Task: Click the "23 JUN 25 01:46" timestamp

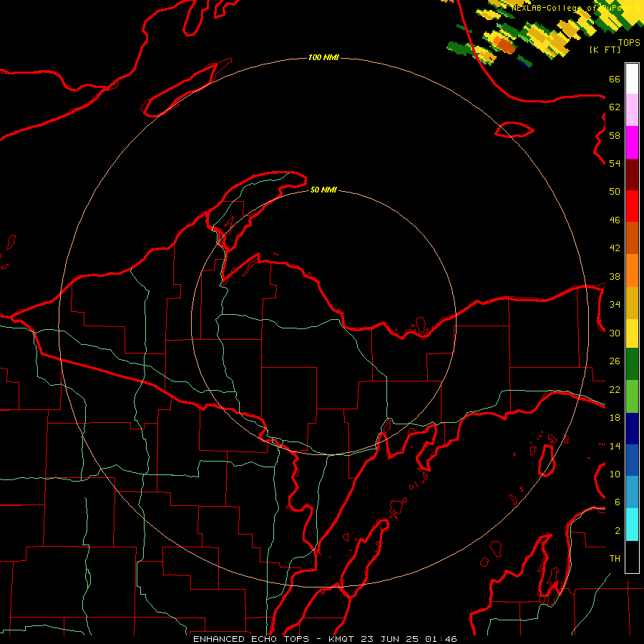Action: click(409, 639)
